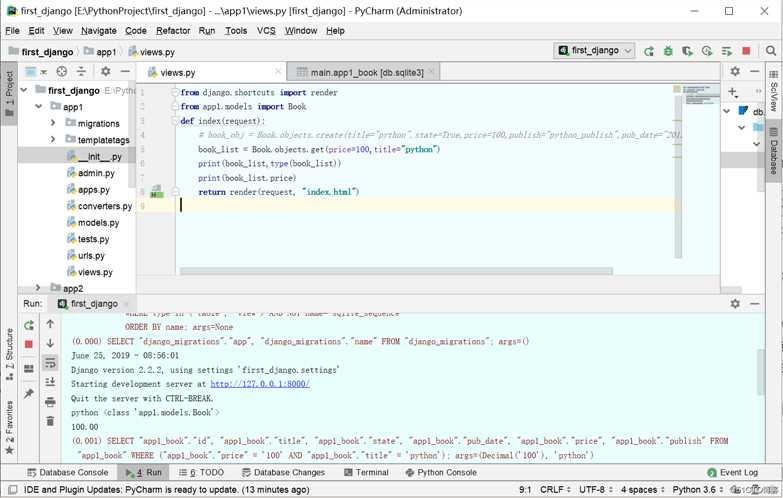
Task: Go down the stack trace arrow
Action: click(x=50, y=343)
